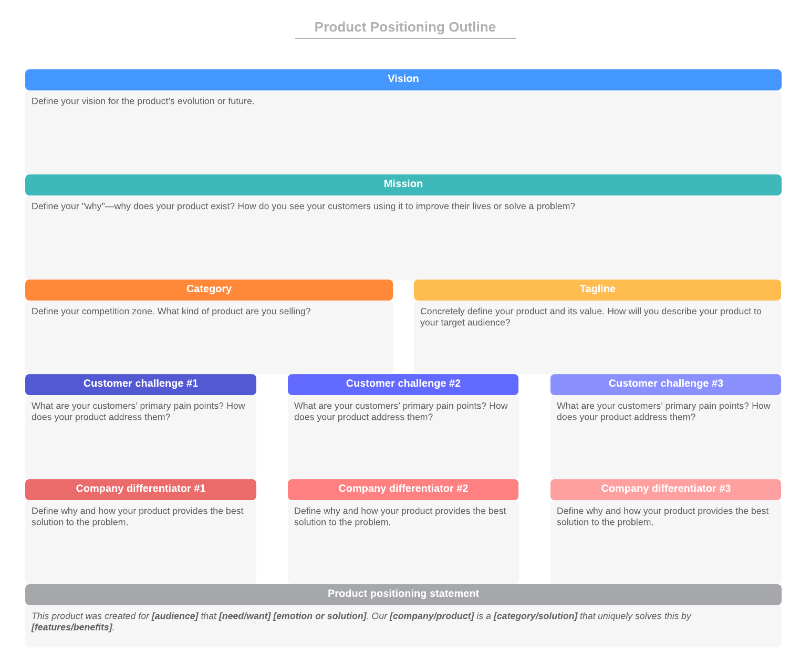The image size is (811, 672).
Task: Click the text box under Customer challenge #2
Action: pyautogui.click(x=401, y=411)
